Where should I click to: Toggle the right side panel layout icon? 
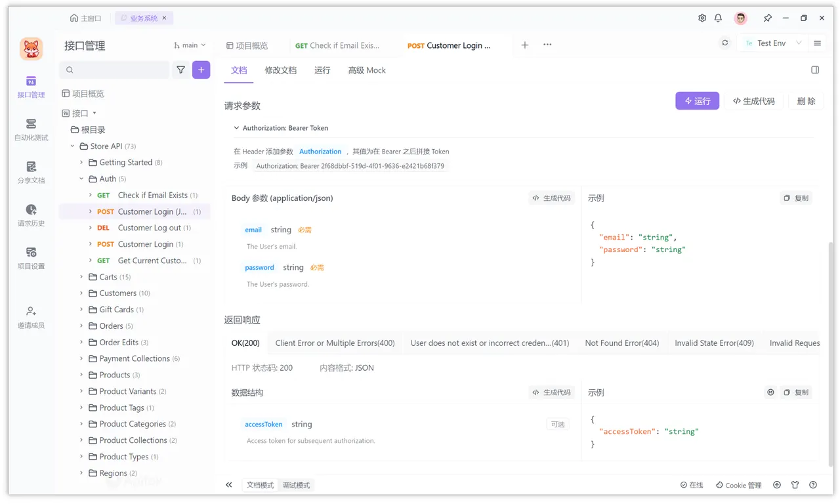pyautogui.click(x=815, y=70)
